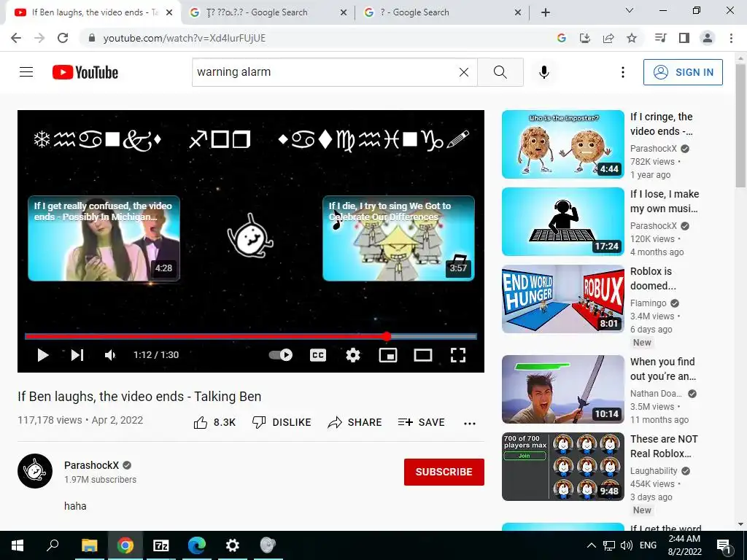Click the end-screen channel mascot icon
This screenshot has width=747, height=560.
pos(251,236)
